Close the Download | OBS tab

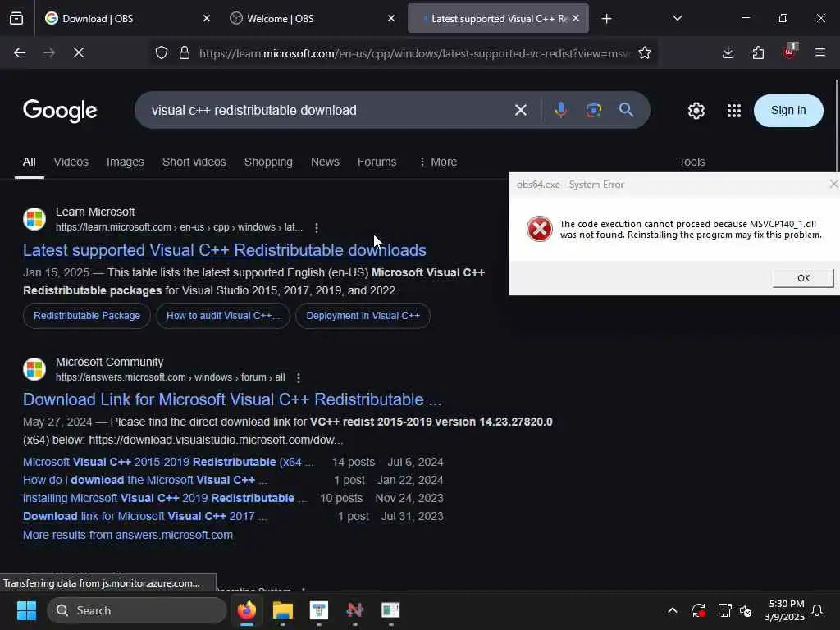coord(206,19)
